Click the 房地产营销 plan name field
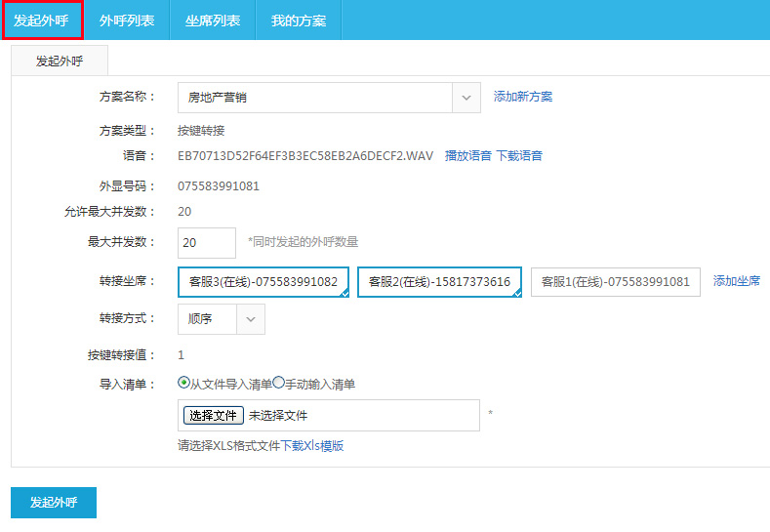The width and height of the screenshot is (770, 532). point(314,97)
